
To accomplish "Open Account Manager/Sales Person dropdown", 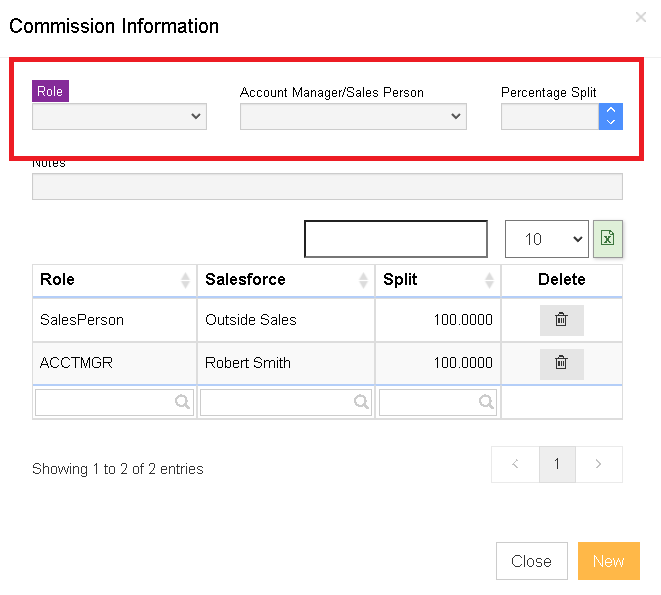I will point(353,116).
